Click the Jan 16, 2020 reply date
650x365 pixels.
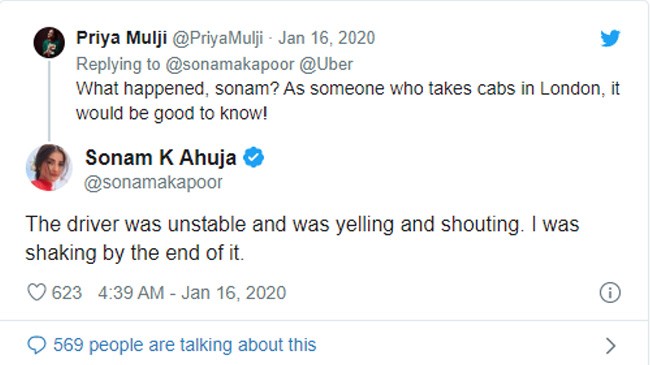(x=327, y=38)
